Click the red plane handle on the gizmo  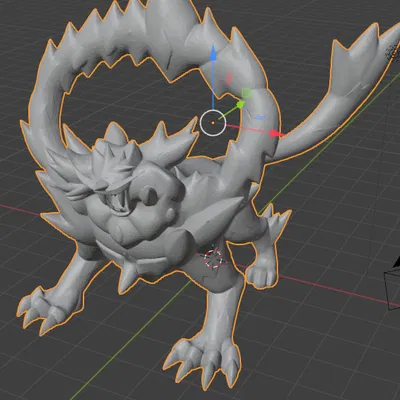point(229,79)
